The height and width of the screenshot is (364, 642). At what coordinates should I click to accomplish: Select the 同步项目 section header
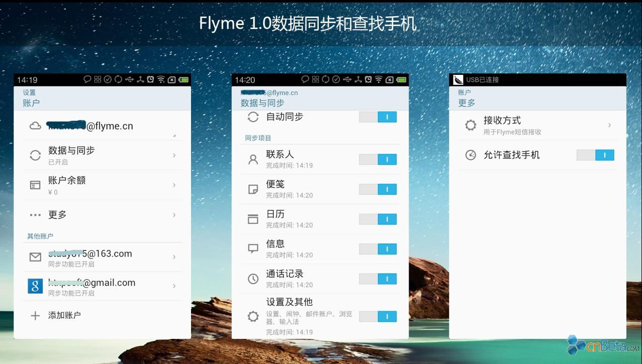tap(258, 138)
